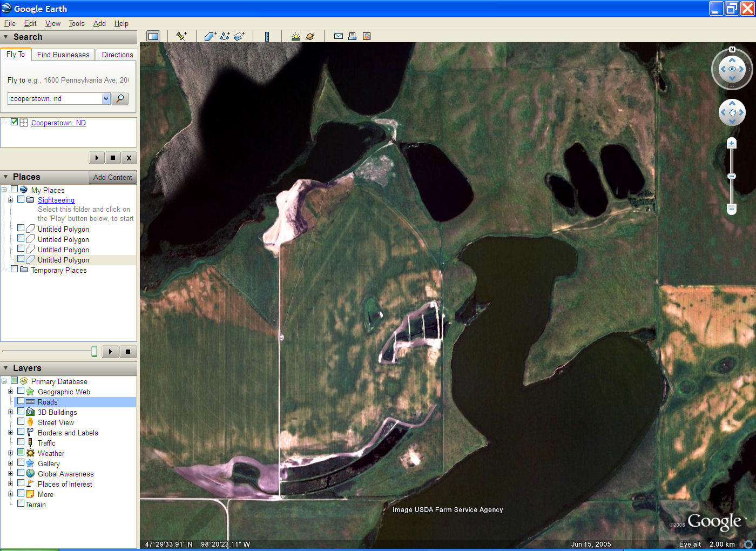
Task: Select the Add Image Overlay tool
Action: click(x=239, y=36)
